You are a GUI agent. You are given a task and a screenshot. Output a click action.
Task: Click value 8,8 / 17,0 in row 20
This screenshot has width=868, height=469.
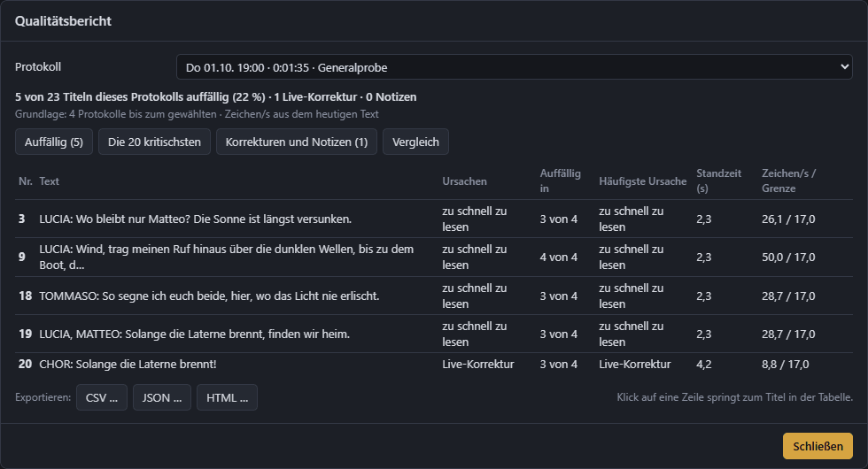click(785, 365)
